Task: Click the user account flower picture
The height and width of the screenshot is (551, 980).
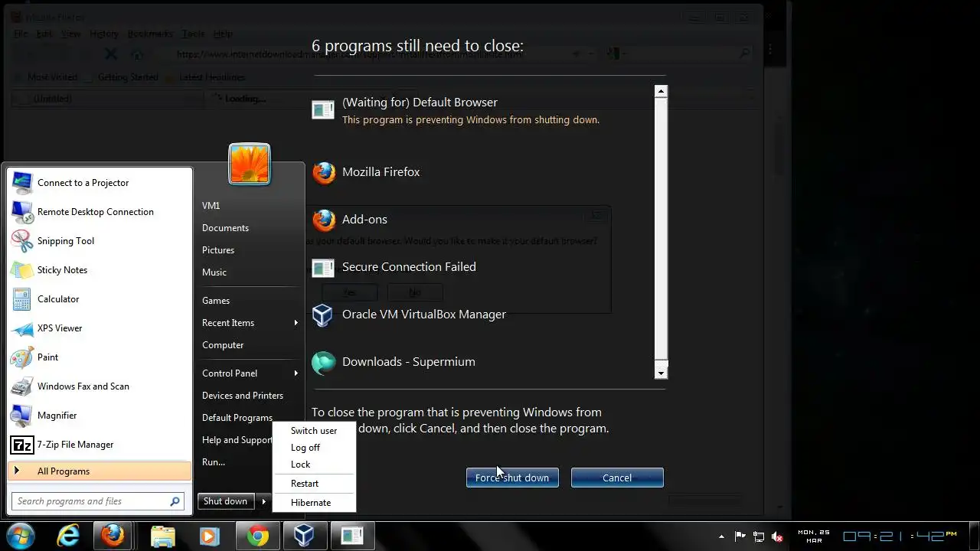Action: [x=250, y=164]
